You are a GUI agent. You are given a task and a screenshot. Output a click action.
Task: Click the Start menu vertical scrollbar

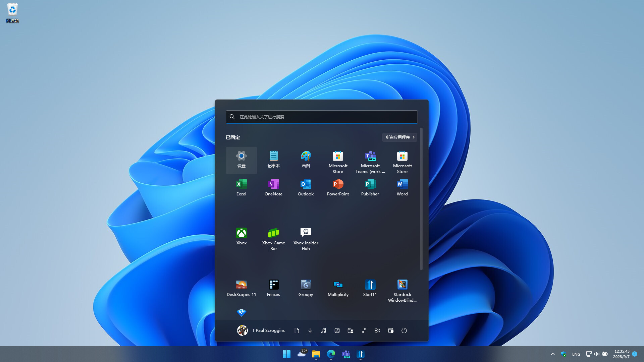(x=421, y=198)
